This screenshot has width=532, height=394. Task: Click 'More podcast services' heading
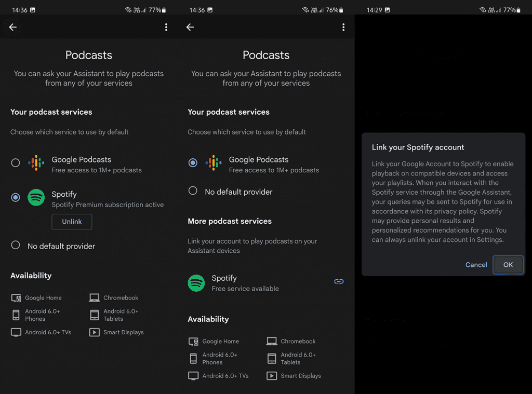[x=230, y=221]
